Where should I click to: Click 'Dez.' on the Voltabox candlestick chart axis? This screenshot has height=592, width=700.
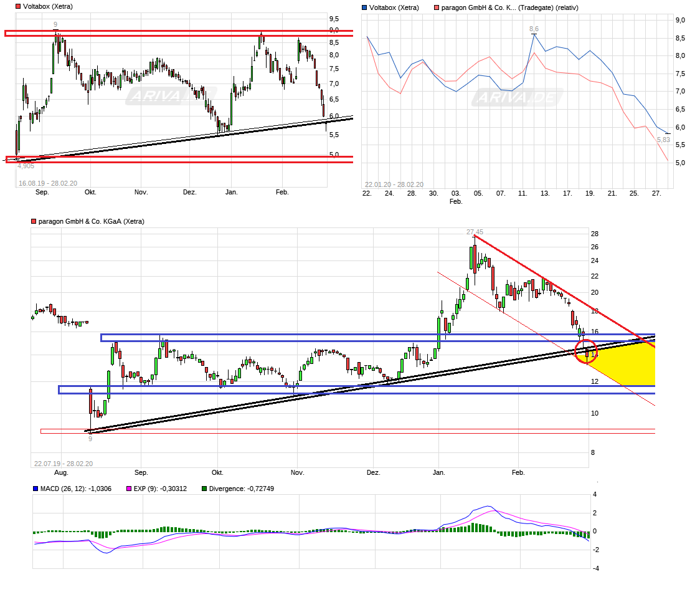click(x=189, y=192)
